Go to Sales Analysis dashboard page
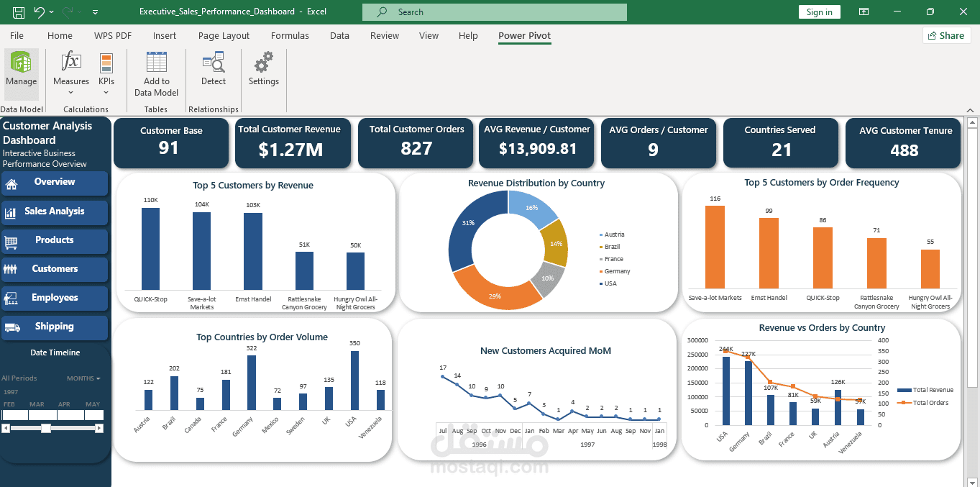 [x=55, y=211]
